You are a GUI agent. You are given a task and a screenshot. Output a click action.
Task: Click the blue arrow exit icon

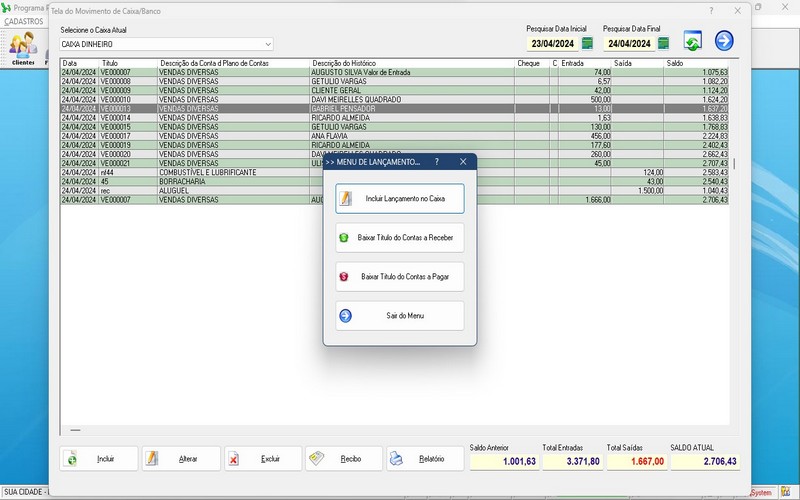tap(724, 41)
